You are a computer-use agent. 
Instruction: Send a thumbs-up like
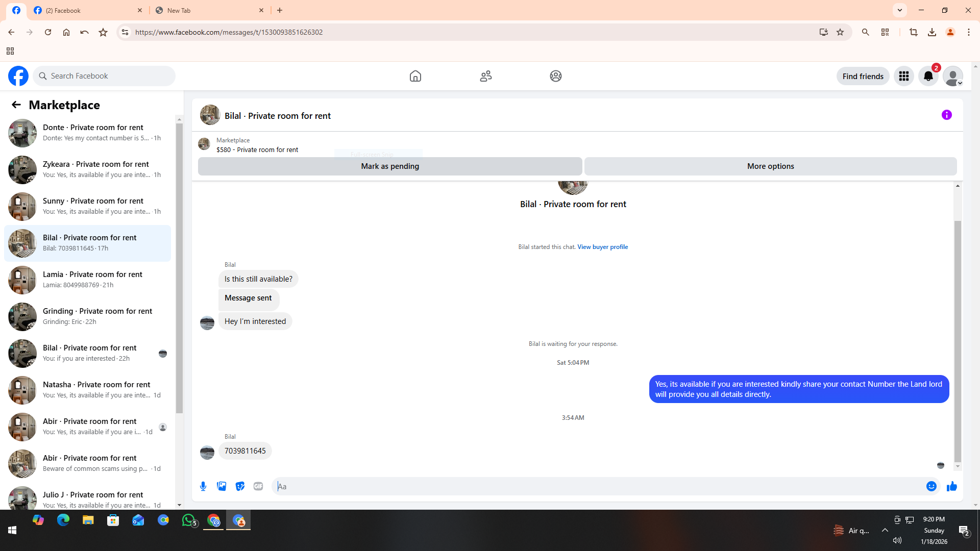(951, 486)
